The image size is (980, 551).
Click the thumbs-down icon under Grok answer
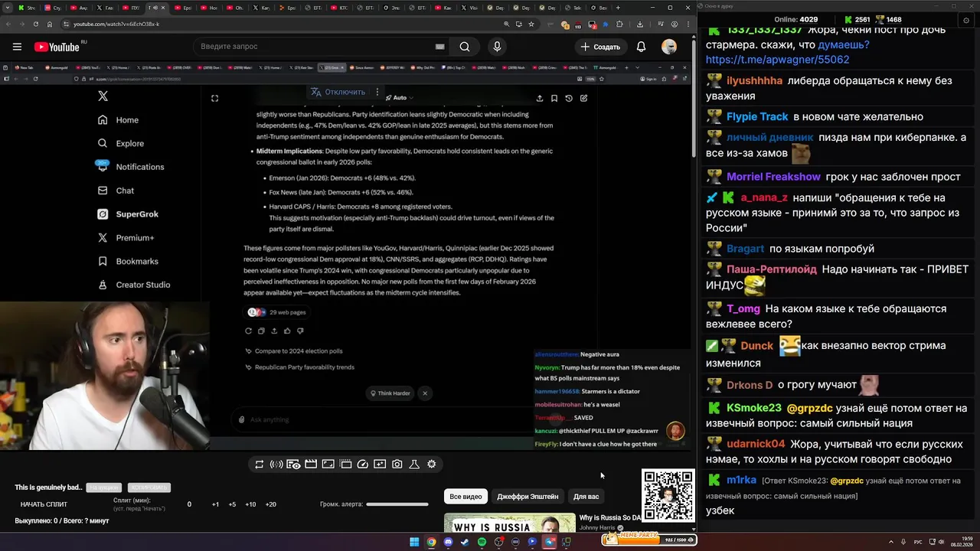click(x=300, y=331)
